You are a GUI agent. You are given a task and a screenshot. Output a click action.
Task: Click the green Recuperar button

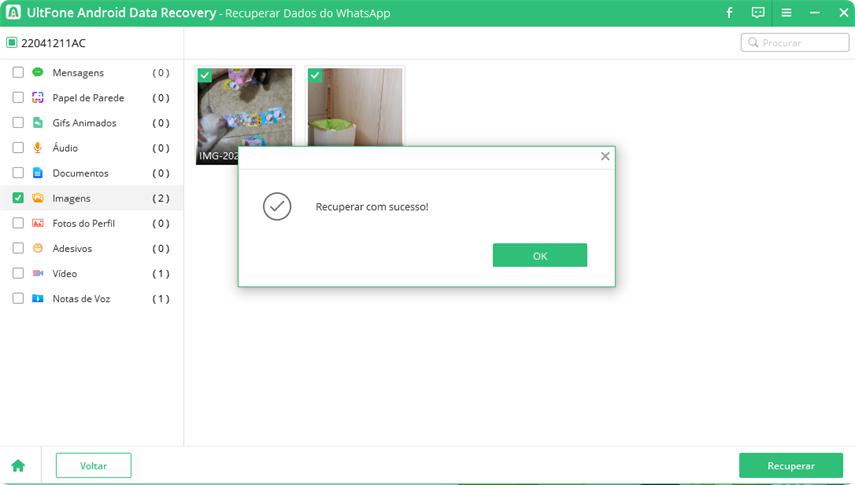coord(790,465)
